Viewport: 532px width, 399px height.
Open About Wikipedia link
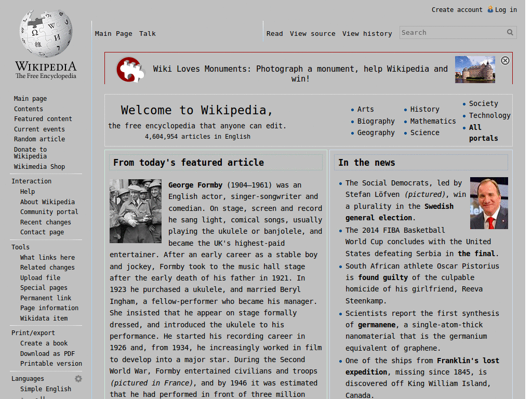[47, 202]
